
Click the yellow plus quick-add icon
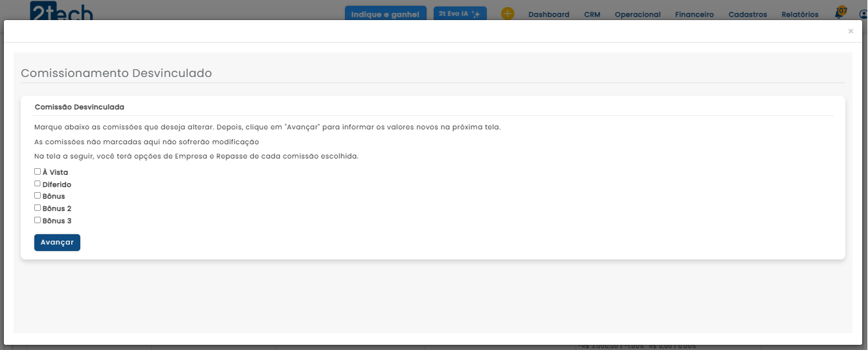(507, 14)
